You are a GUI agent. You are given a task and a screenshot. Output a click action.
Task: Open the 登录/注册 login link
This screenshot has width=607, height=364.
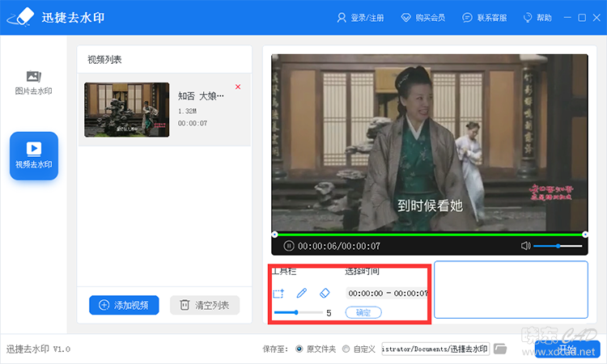360,18
